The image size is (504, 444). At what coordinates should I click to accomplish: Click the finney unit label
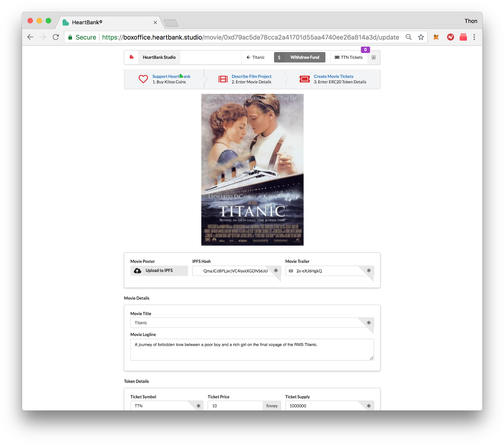coord(272,406)
